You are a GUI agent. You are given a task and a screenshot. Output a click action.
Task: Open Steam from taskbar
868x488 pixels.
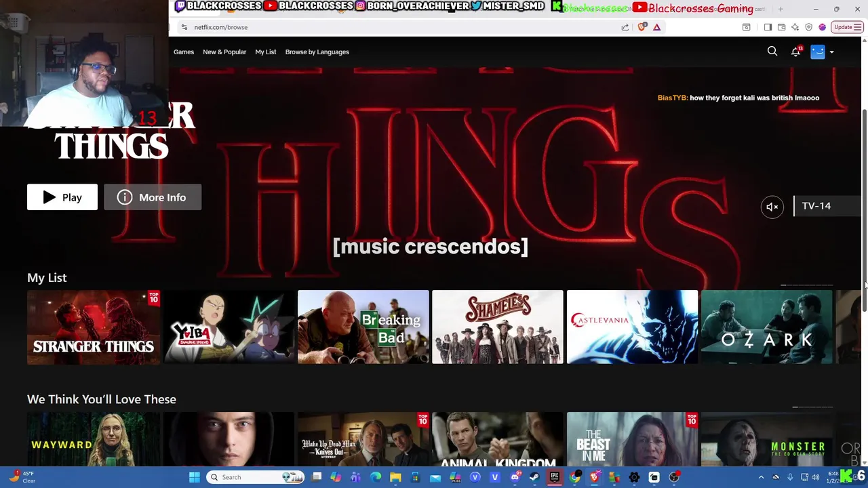[x=534, y=477]
